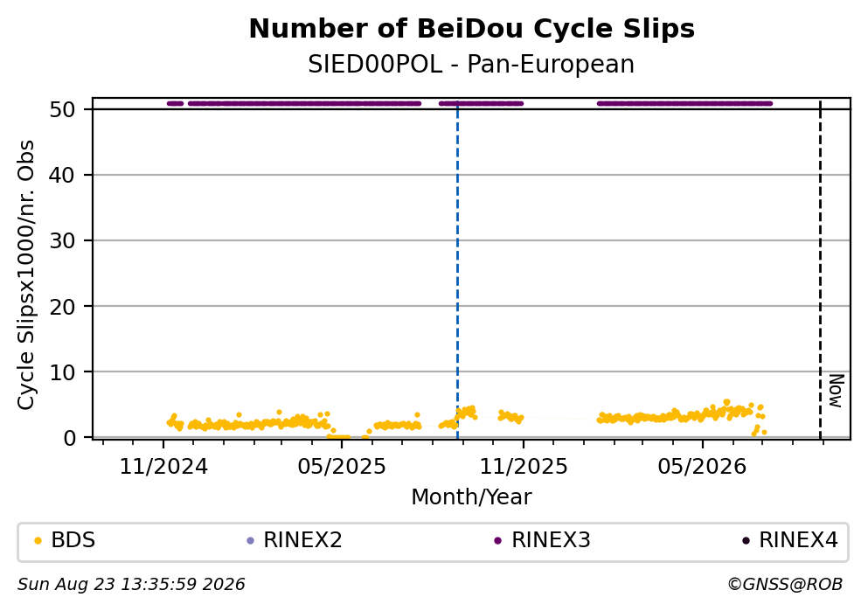Select the RINEX3 legend label
The height and width of the screenshot is (611, 868).
551,540
